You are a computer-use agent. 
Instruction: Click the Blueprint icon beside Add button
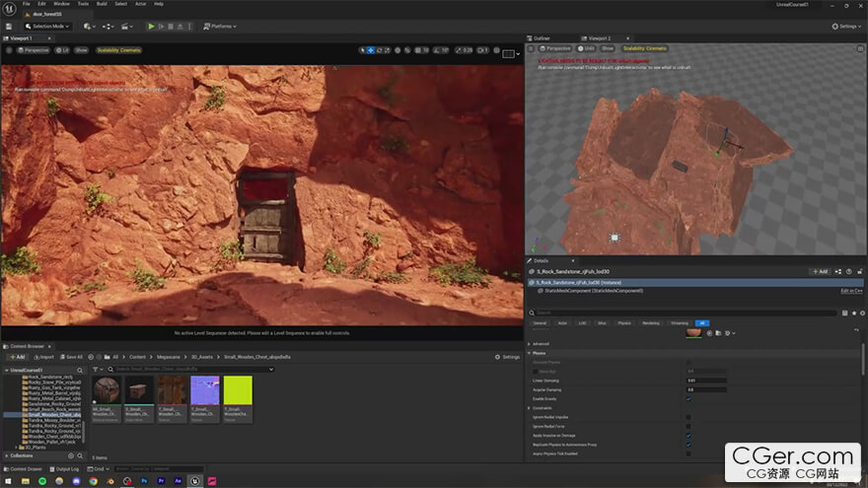[x=838, y=271]
